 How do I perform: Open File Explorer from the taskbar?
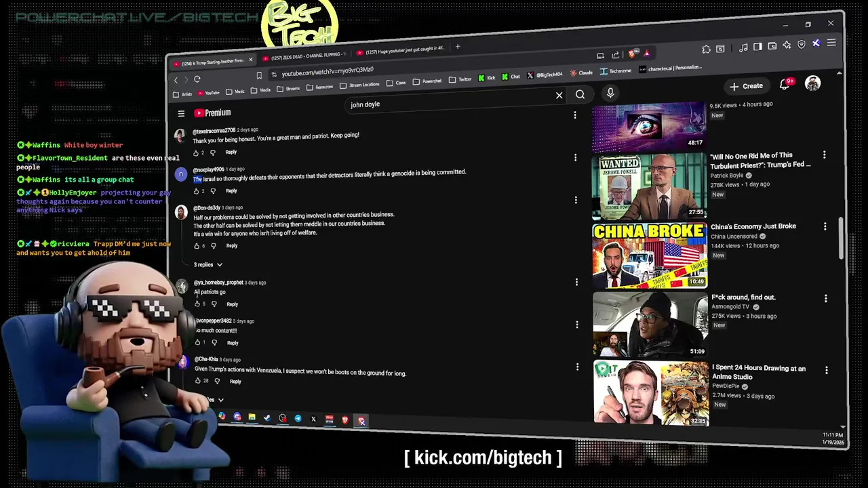pos(252,418)
